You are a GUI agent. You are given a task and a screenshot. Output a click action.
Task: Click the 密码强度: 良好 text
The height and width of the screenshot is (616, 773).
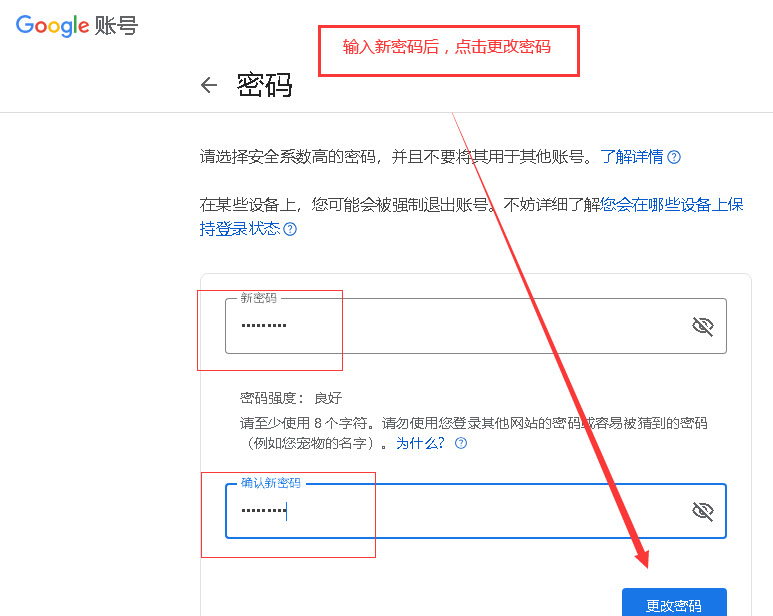[x=291, y=398]
